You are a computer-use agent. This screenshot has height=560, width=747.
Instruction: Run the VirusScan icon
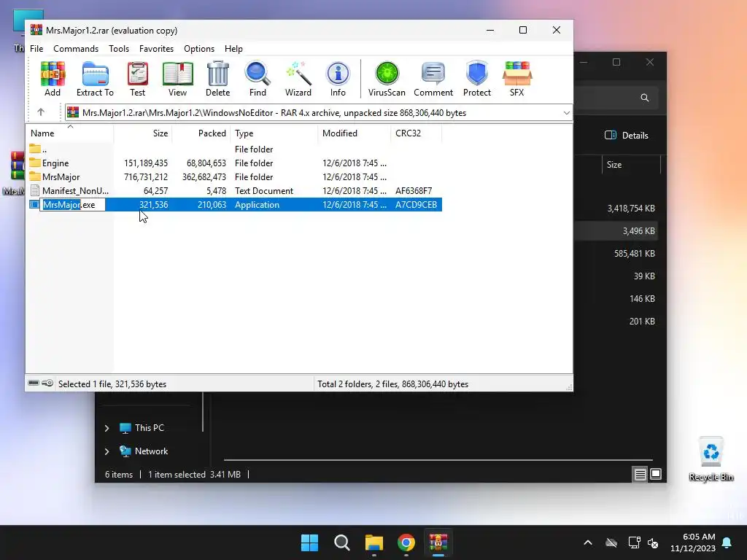(387, 79)
